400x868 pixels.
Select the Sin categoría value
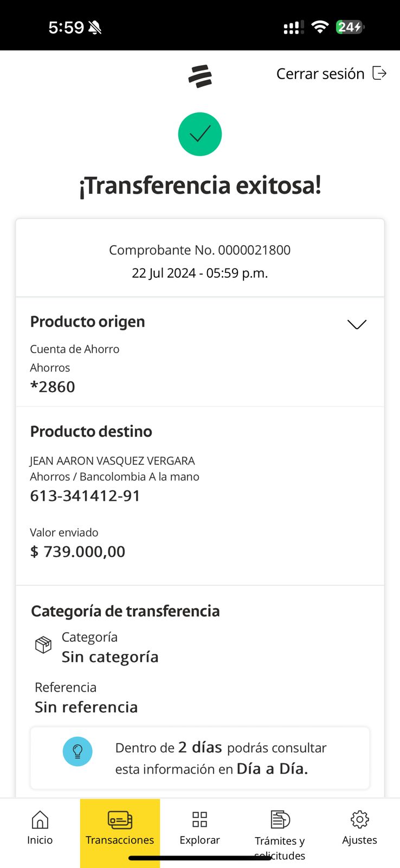(110, 657)
